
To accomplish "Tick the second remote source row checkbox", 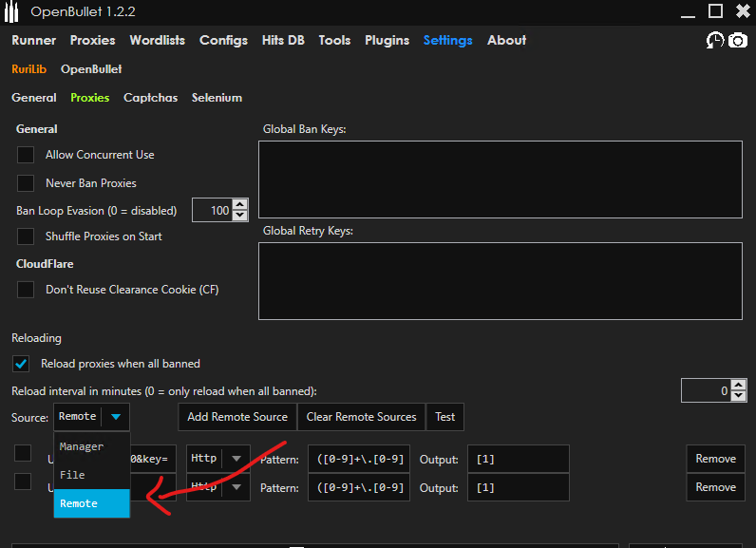I will coord(23,482).
